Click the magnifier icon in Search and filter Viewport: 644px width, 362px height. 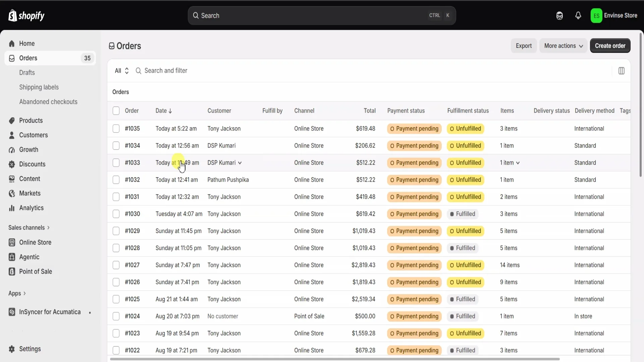coord(138,71)
